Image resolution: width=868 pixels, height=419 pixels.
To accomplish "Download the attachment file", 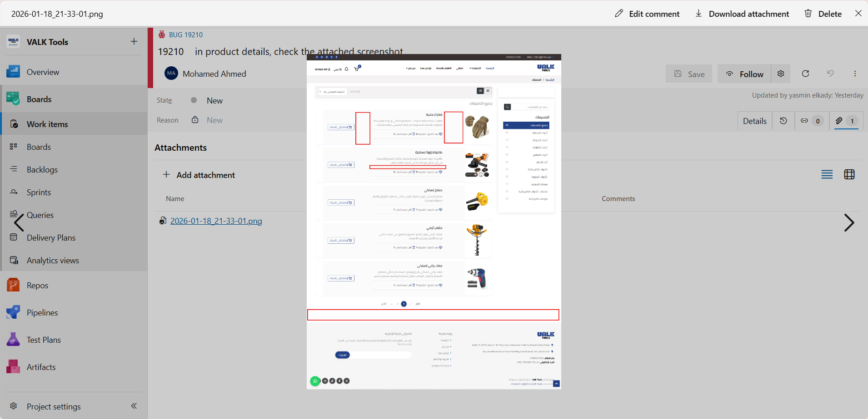I will 742,14.
